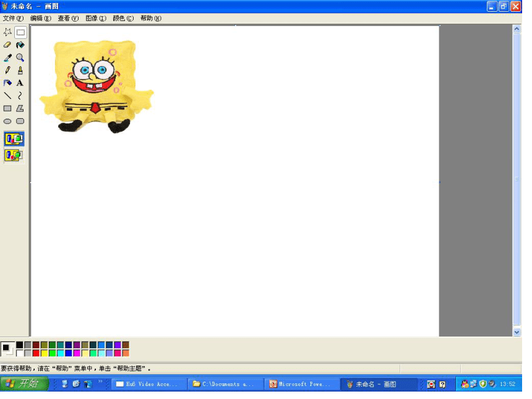Select the Curve tool
532x399 pixels.
[20, 96]
